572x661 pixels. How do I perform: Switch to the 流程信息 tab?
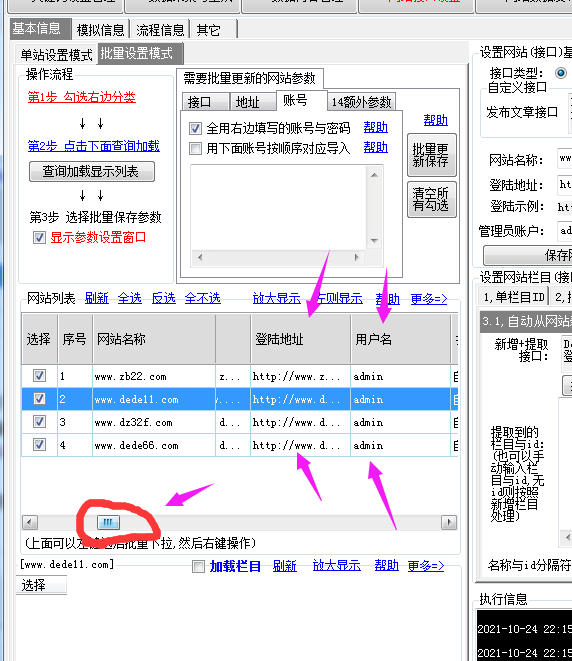pyautogui.click(x=160, y=30)
